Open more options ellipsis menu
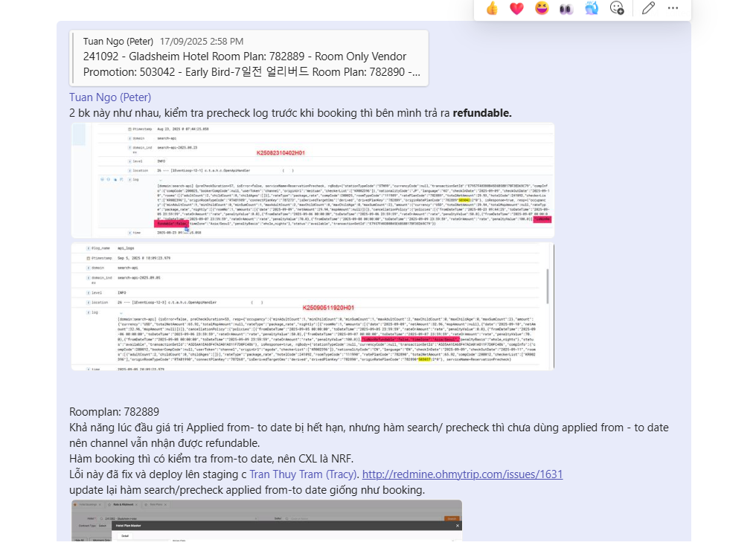756x551 pixels. coord(673,8)
